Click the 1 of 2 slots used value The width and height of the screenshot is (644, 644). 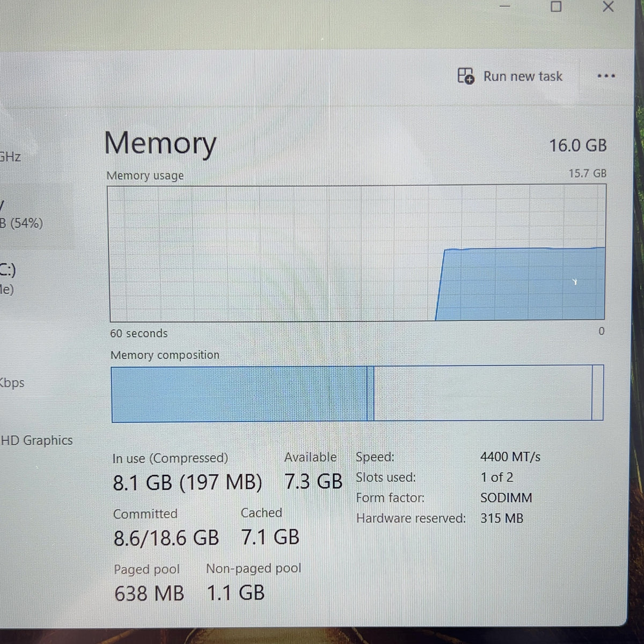point(497,477)
